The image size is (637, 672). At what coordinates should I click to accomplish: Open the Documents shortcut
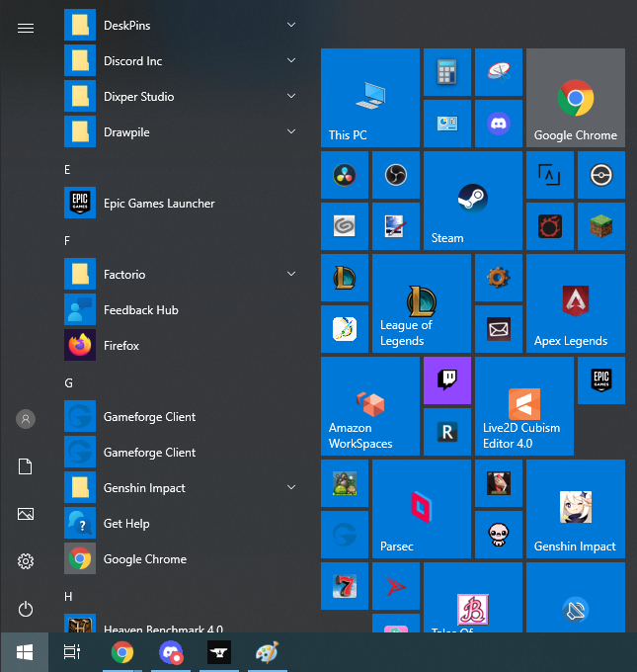(26, 466)
